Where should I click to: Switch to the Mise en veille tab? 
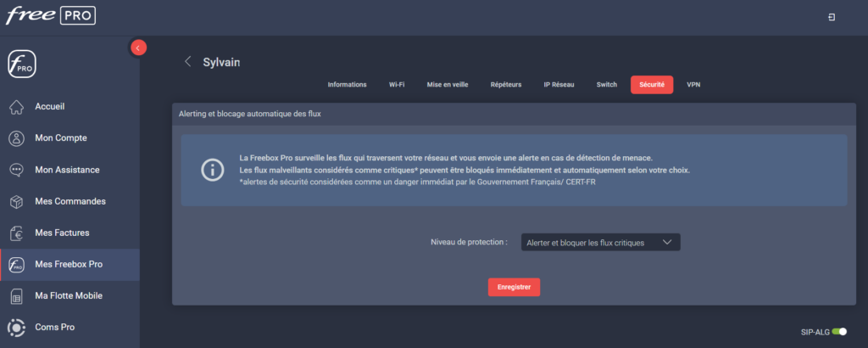tap(448, 85)
